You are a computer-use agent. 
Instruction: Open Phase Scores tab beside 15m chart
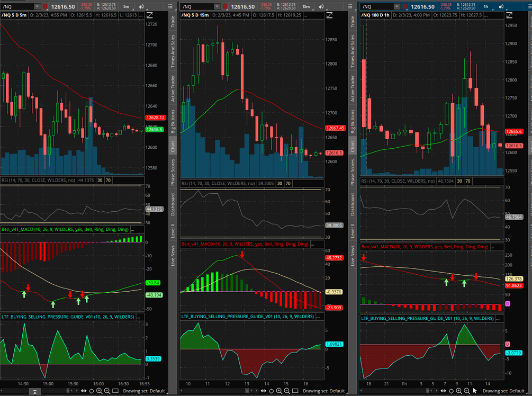coord(353,172)
